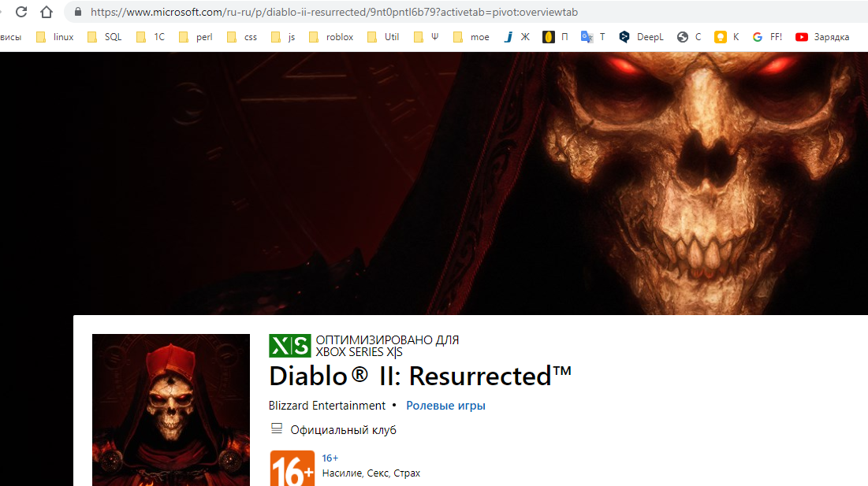The height and width of the screenshot is (486, 868).
Task: Open the Util bookmarks folder
Action: point(383,37)
